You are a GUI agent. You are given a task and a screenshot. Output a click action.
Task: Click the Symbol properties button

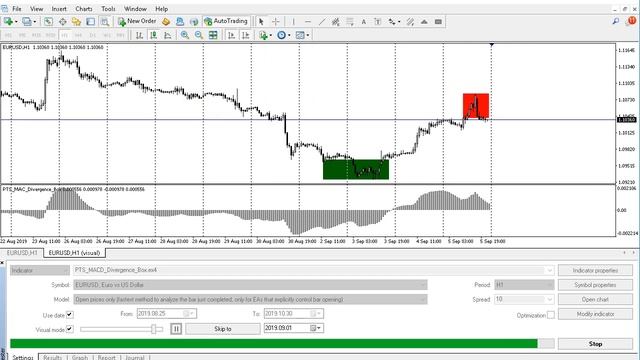595,285
